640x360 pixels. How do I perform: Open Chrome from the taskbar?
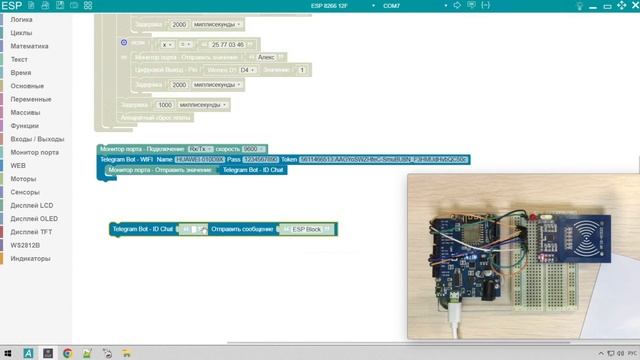[68, 353]
